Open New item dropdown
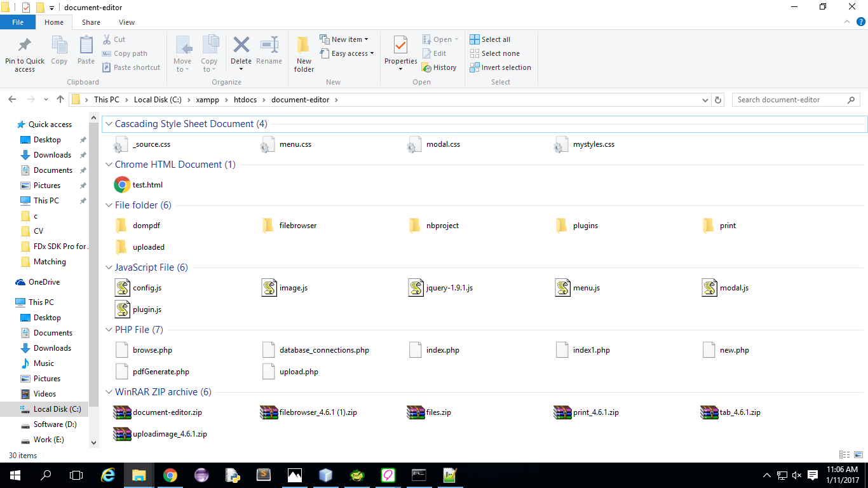868x488 pixels. (344, 39)
